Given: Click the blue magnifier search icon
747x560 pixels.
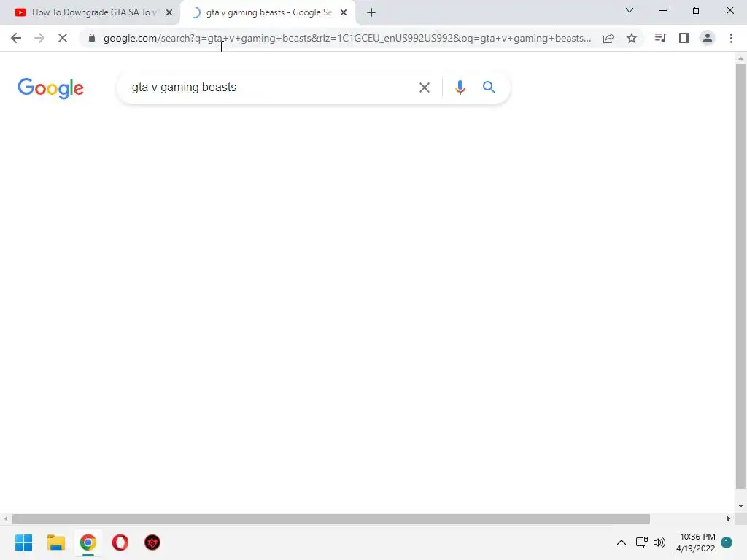Looking at the screenshot, I should 489,87.
